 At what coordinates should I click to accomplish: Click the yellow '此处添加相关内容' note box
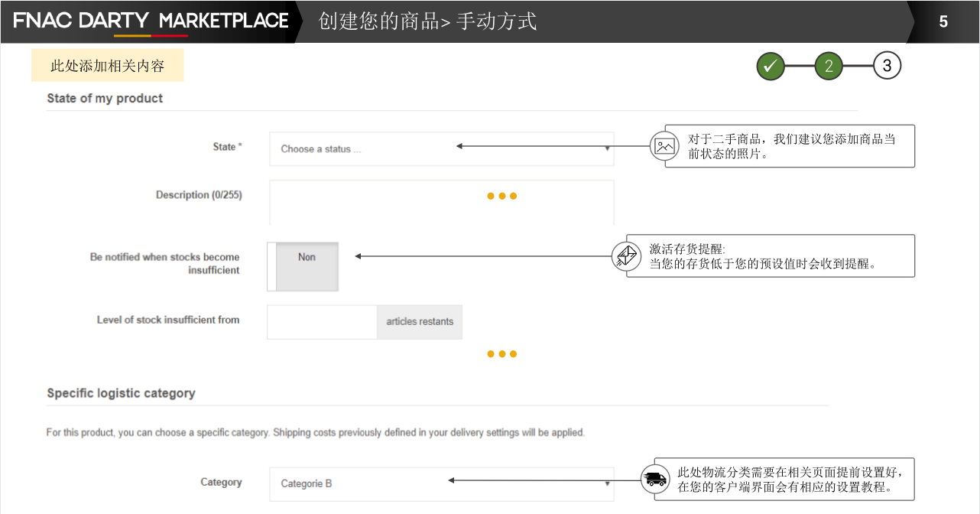[108, 66]
